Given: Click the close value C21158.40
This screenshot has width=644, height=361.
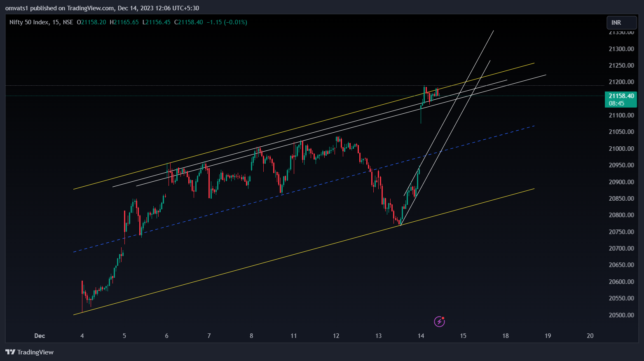Looking at the screenshot, I should [189, 22].
